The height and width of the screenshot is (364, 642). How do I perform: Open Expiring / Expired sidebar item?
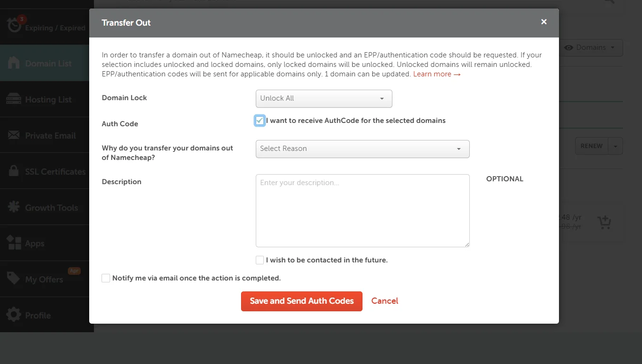47,27
